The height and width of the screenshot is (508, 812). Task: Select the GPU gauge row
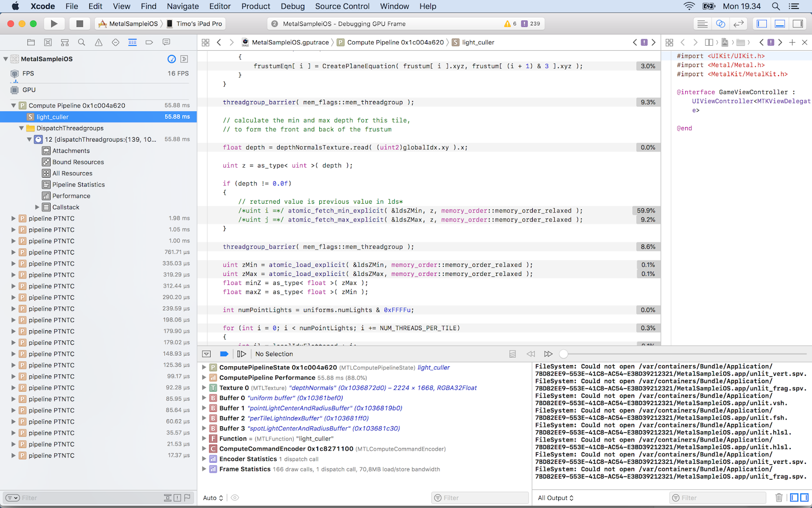pos(98,90)
